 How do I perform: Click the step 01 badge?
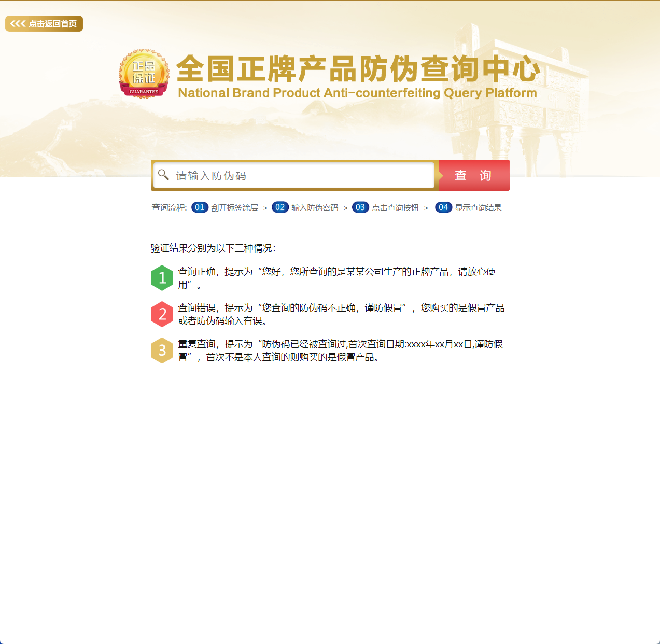click(x=199, y=207)
